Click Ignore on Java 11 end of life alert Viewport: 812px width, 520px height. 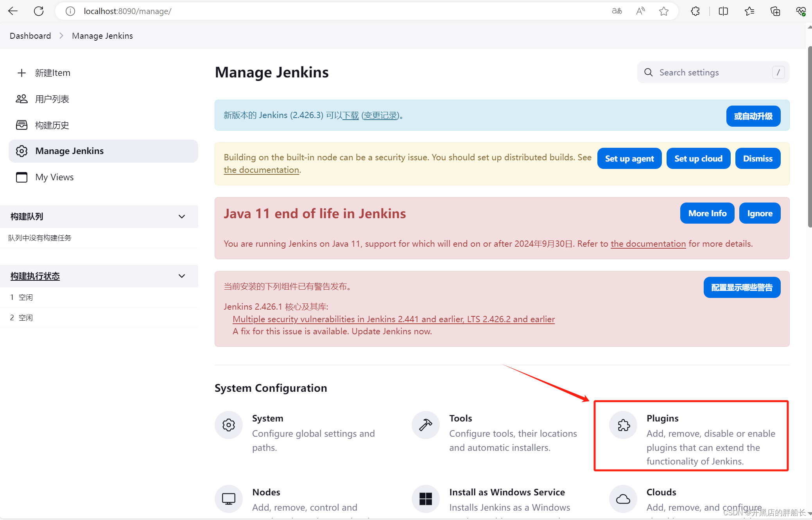pos(760,213)
